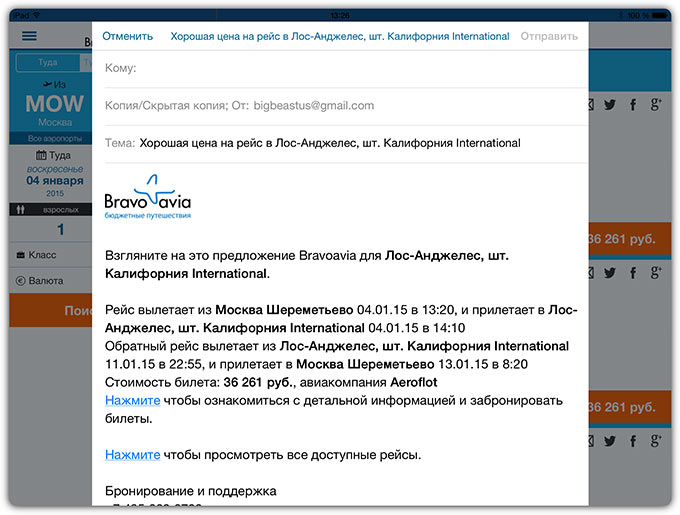The width and height of the screenshot is (680, 515).
Task: Tap the orange Поиск search button
Action: [x=51, y=310]
